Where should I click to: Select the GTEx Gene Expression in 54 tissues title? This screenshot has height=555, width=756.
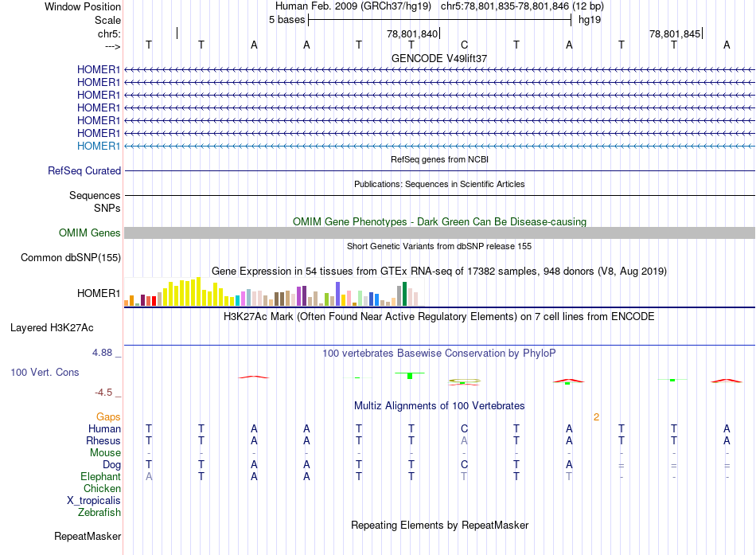[x=439, y=272]
